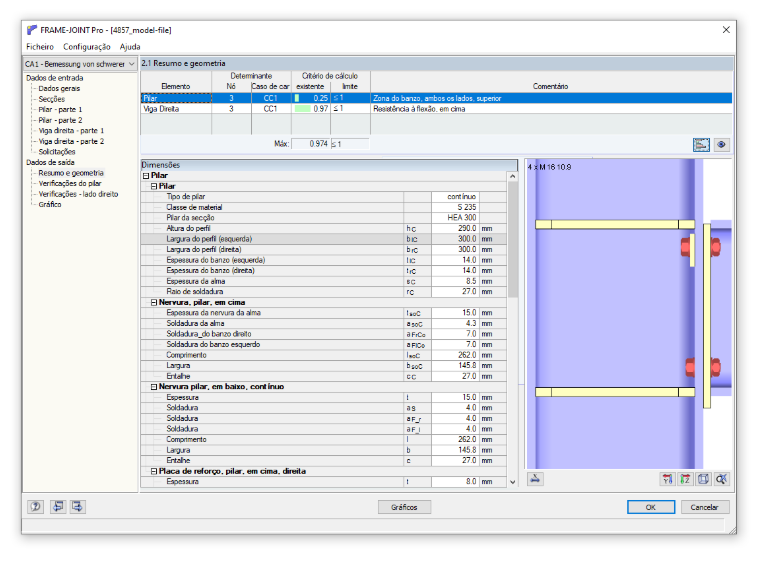
Task: Open 'Verificações - lado direito' tree item
Action: point(78,194)
